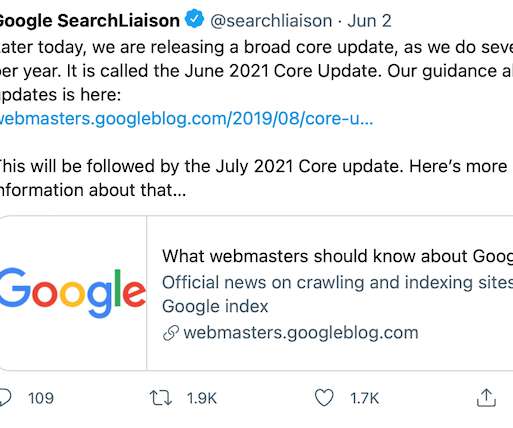The height and width of the screenshot is (428, 513).
Task: Open Google SearchLiaison profile name
Action: 88,21
